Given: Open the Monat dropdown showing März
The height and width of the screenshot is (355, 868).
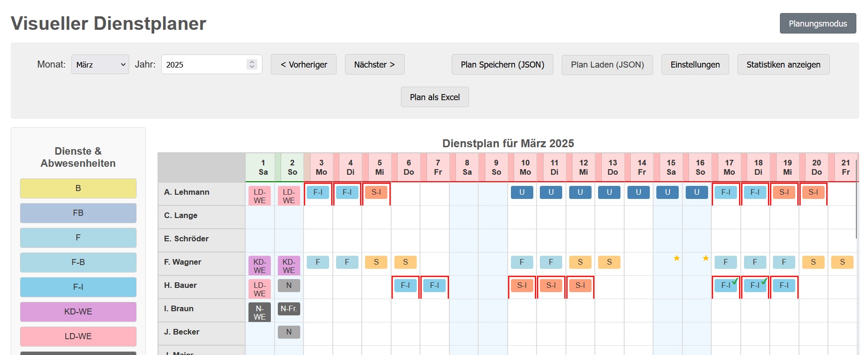Looking at the screenshot, I should pyautogui.click(x=100, y=65).
